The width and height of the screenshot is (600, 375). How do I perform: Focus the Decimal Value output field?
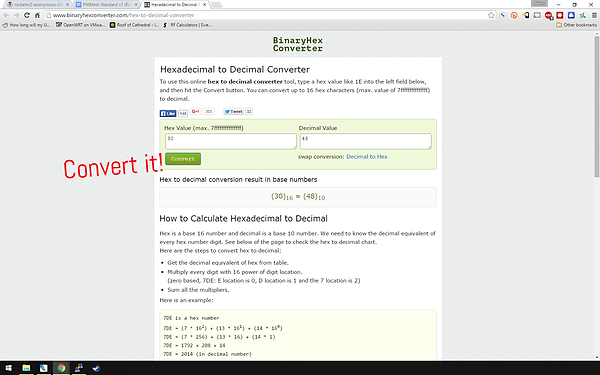point(365,141)
